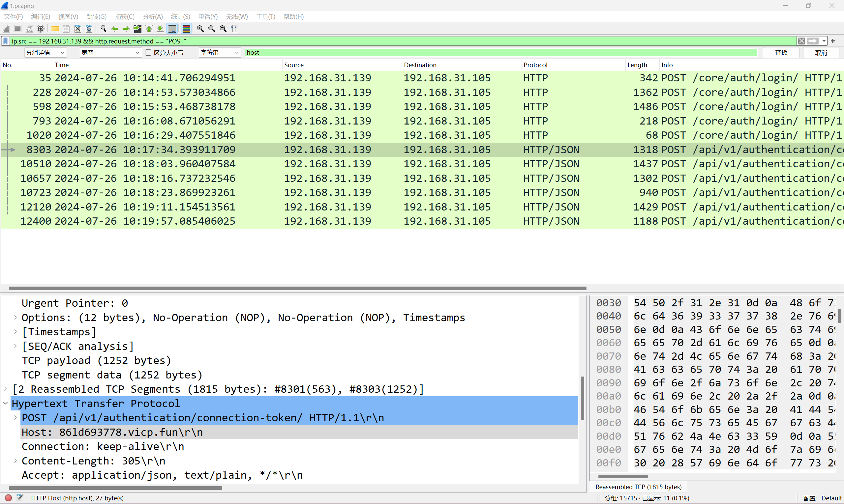Image resolution: width=844 pixels, height=504 pixels.
Task: Click the start capture shark fin icon
Action: tap(7, 29)
